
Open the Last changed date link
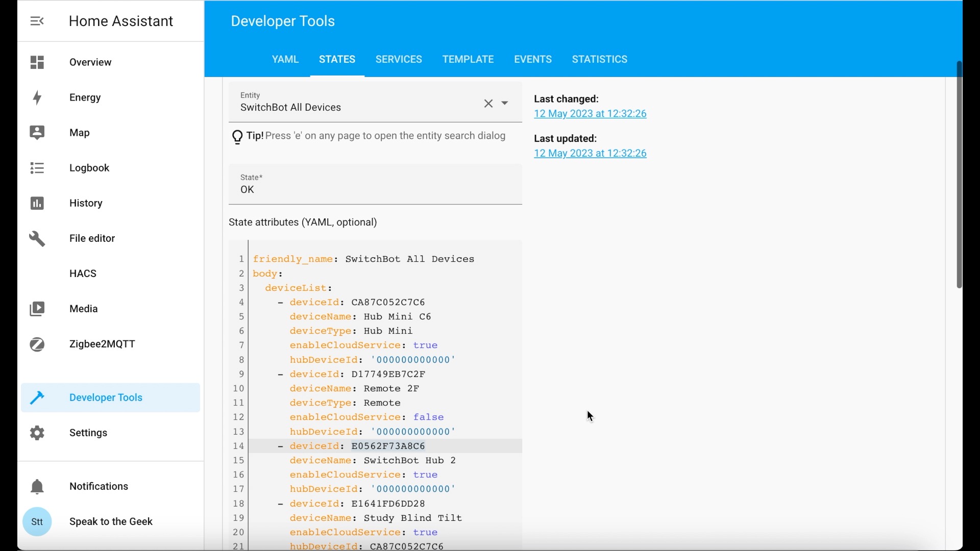click(590, 113)
